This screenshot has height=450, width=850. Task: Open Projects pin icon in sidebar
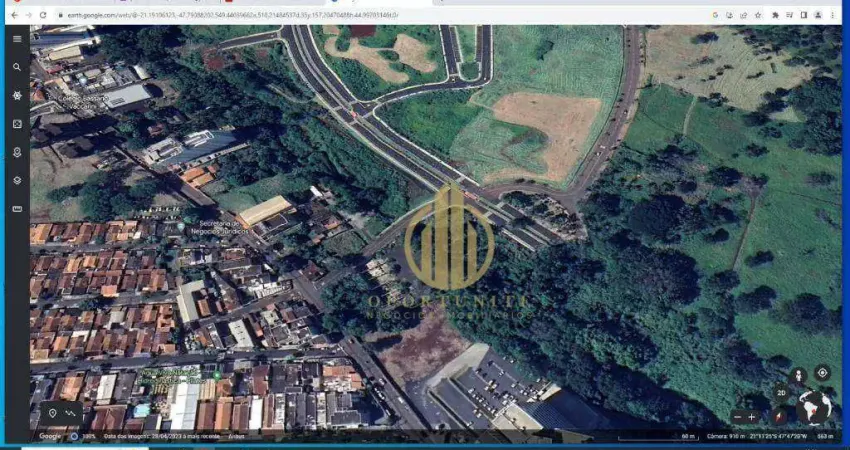pyautogui.click(x=17, y=152)
